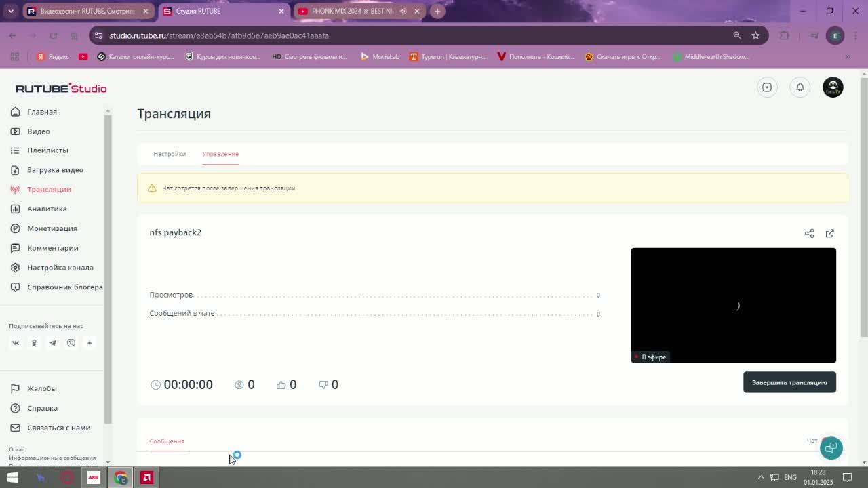Bookmark this page star icon
Viewport: 868px width, 488px height.
[x=755, y=35]
